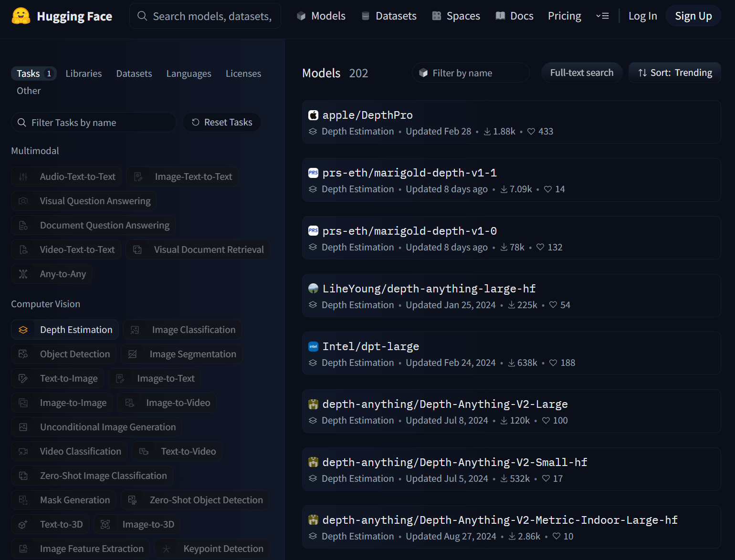Click the heart icon on apple/DepthPro
The width and height of the screenshot is (735, 560).
(531, 132)
